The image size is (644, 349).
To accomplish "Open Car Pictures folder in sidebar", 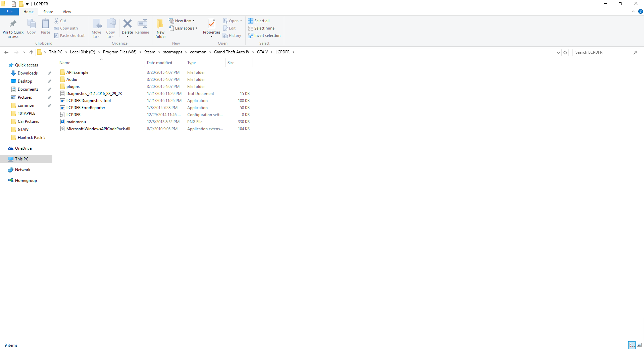I will click(28, 121).
